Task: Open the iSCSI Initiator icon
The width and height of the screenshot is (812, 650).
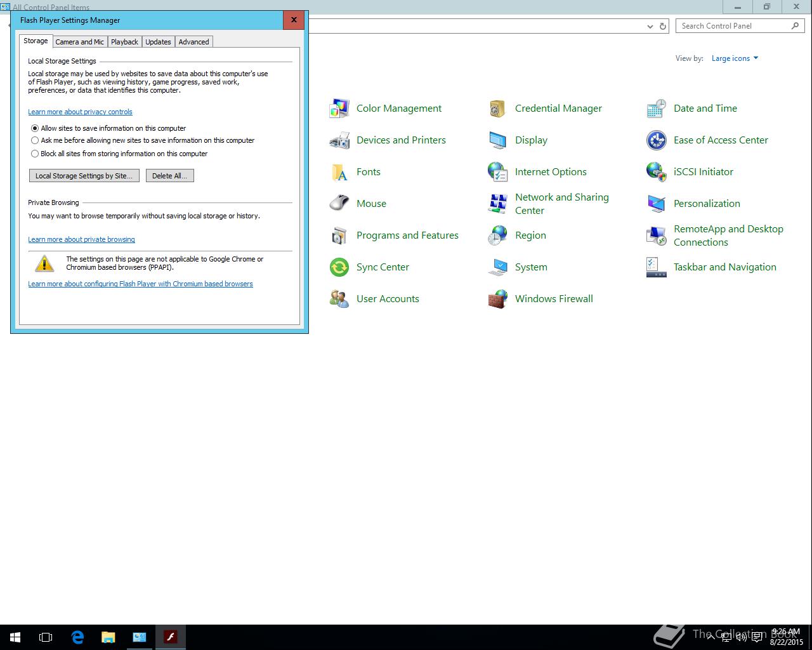Action: (x=657, y=172)
